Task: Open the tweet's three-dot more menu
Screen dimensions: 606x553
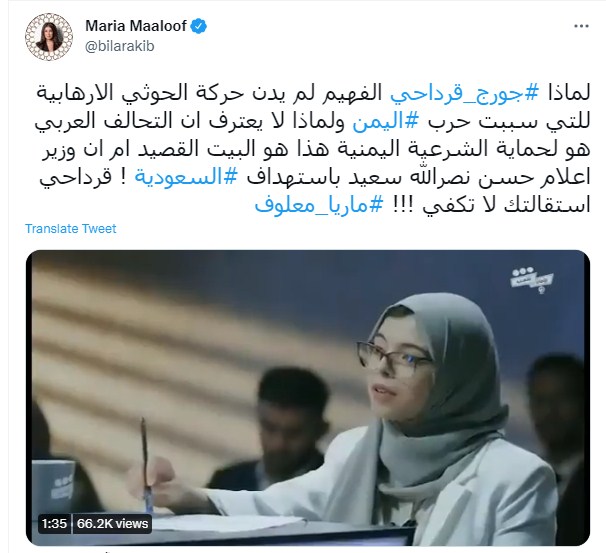Action: [x=581, y=27]
